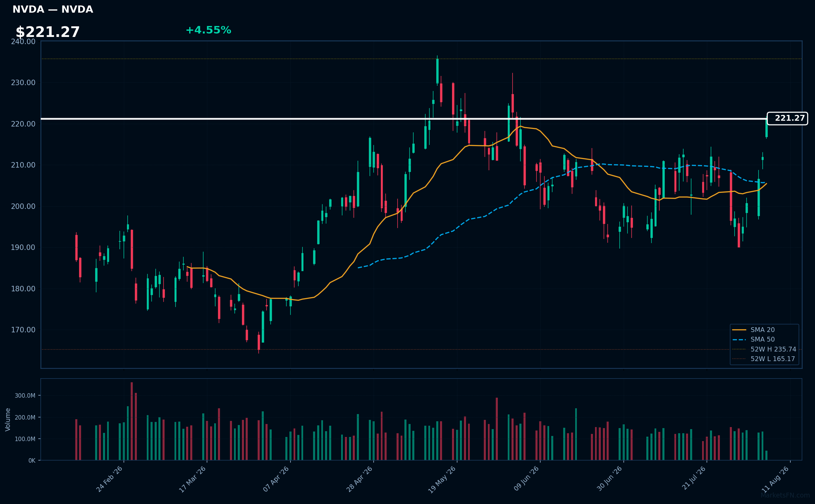This screenshot has height=504, width=815.
Task: Click the 230.00 price axis label
Action: coord(23,83)
